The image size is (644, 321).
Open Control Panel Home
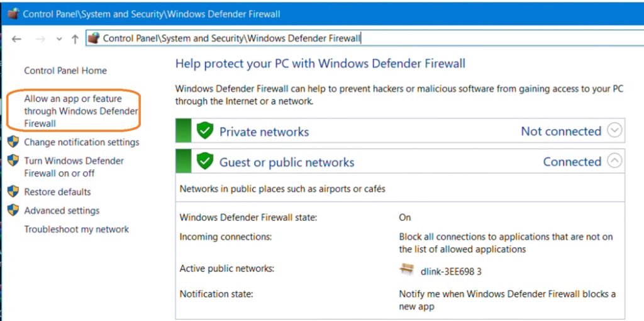65,70
